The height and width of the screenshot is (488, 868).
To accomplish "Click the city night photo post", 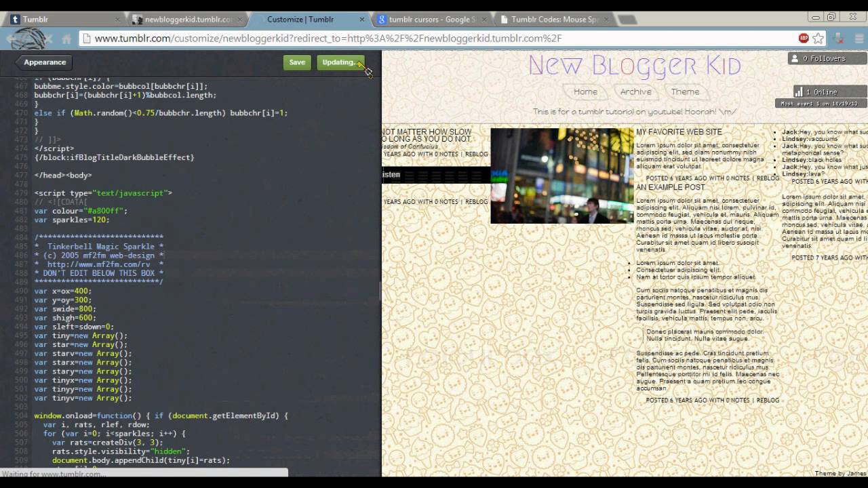I will [562, 176].
